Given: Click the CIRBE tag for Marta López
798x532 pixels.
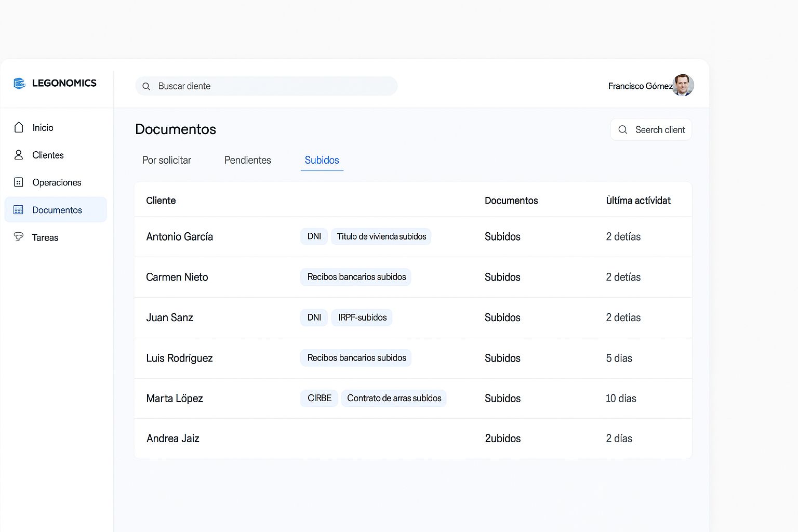Looking at the screenshot, I should 319,398.
